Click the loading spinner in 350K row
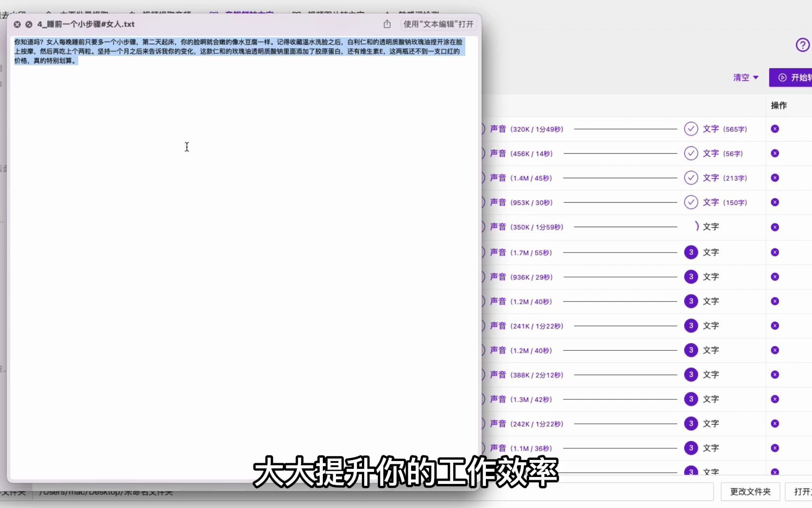The height and width of the screenshot is (508, 812). tap(696, 227)
